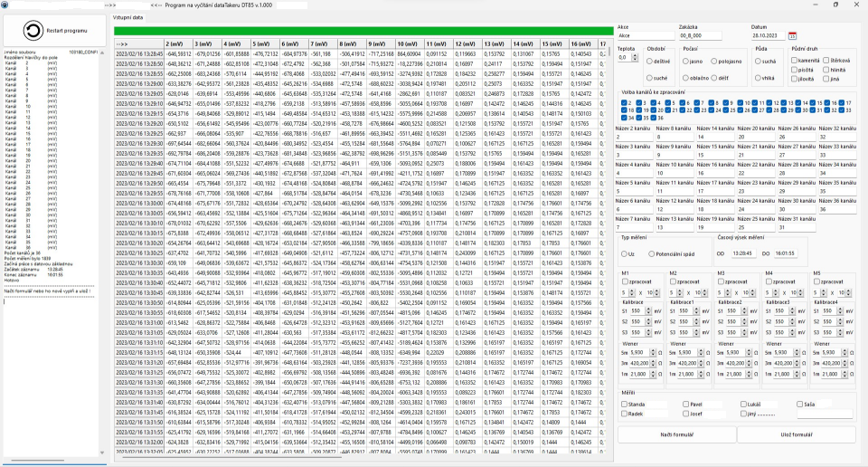Image resolution: width=868 pixels, height=467 pixels.
Task: Click the 5 (mV) column header
Action: coord(265,43)
